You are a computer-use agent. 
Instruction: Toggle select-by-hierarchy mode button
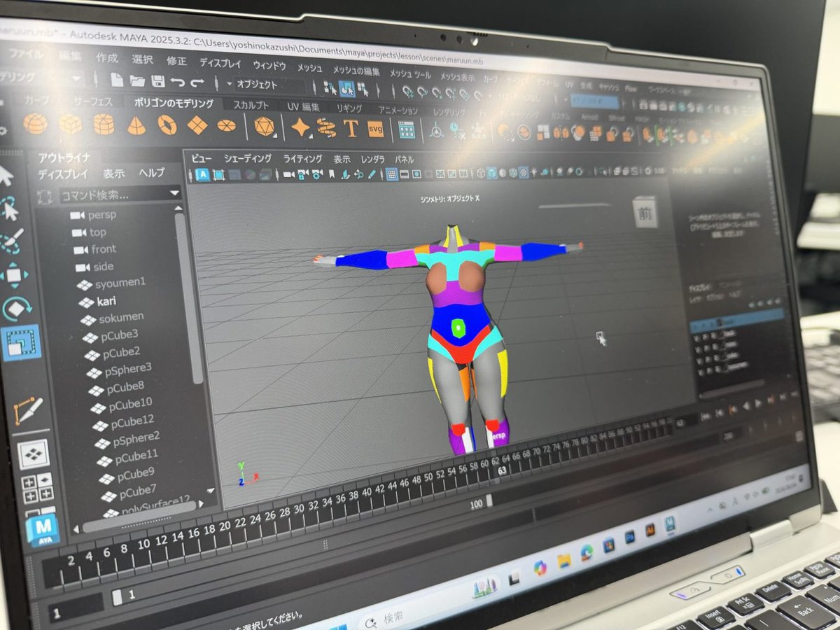pos(330,88)
